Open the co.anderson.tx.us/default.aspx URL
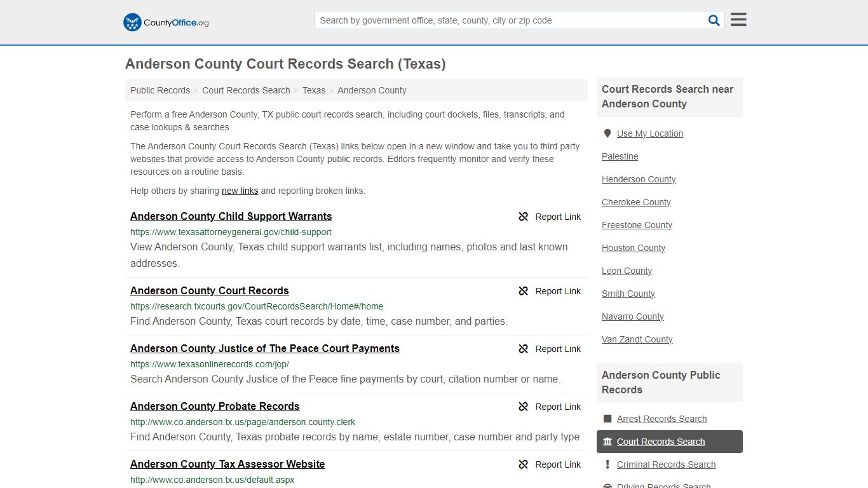Screen dimensions: 868x488 point(212,480)
